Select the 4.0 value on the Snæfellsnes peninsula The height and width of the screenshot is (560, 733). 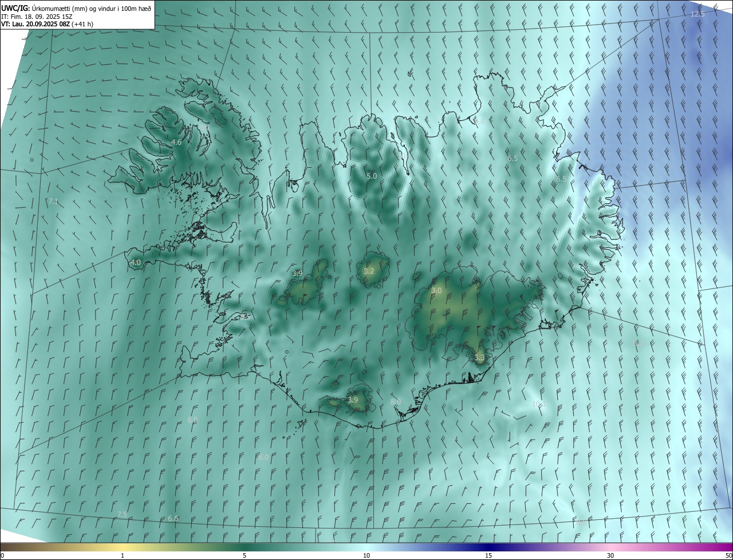click(x=136, y=263)
